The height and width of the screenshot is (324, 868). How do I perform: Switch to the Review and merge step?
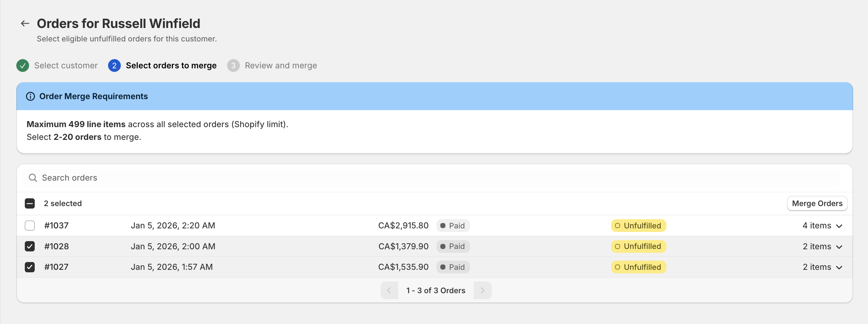click(281, 66)
